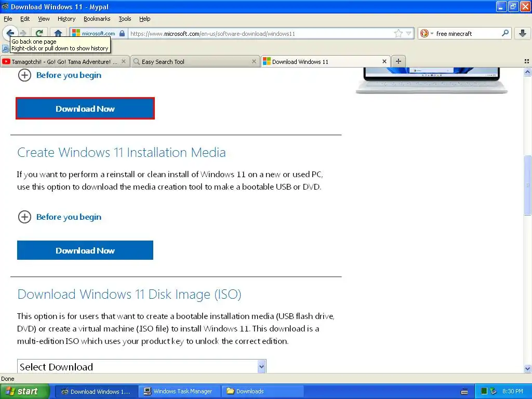Open the DuckDuckGo search engine selector
Image resolution: width=532 pixels, height=399 pixels.
427,33
